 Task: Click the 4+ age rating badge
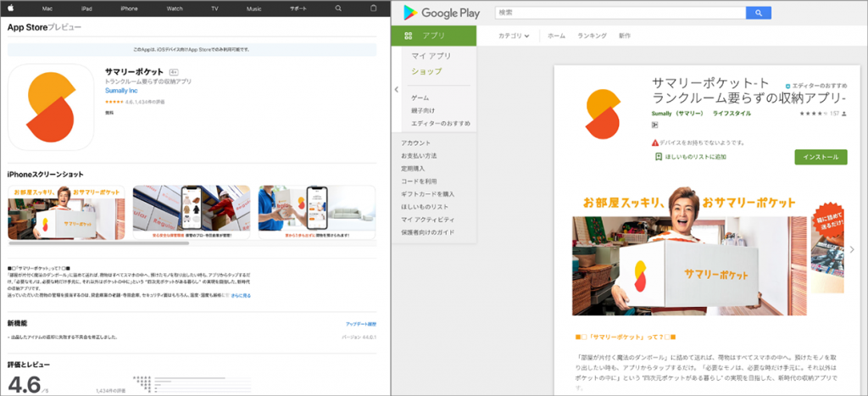173,73
